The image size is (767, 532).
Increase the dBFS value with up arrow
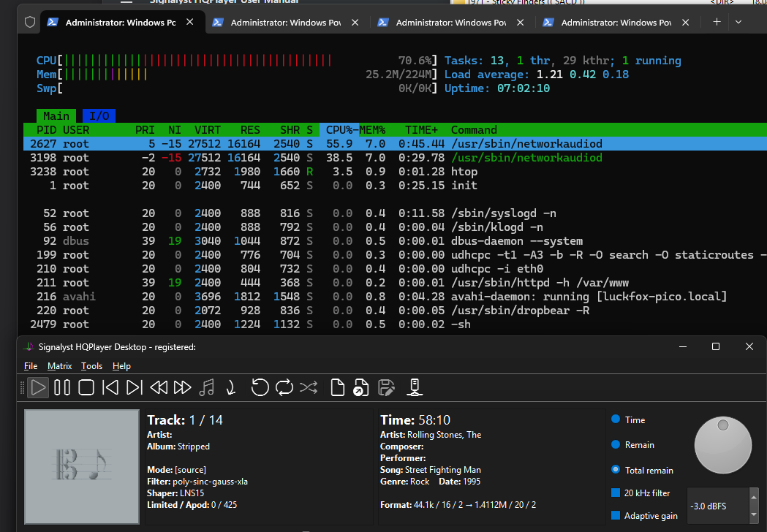(x=754, y=497)
